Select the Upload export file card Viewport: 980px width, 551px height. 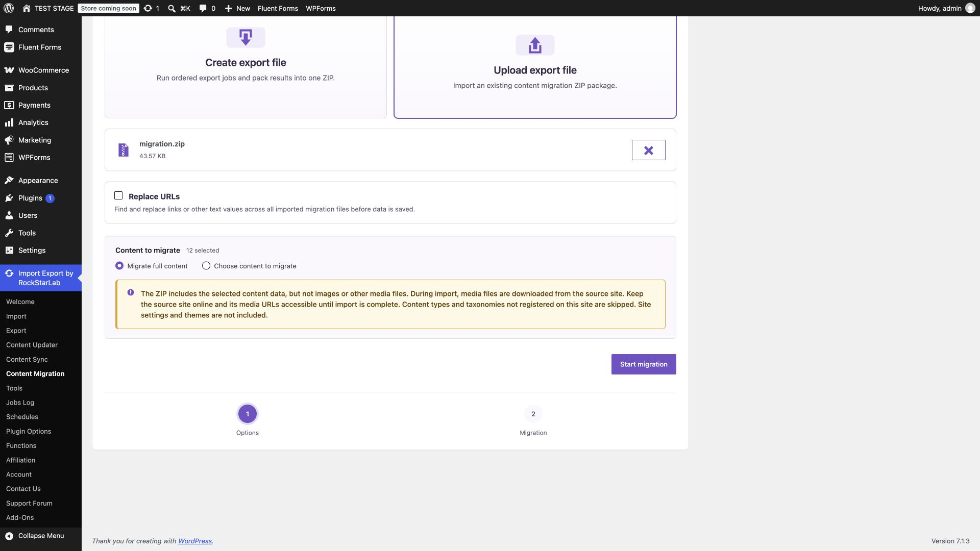click(535, 67)
